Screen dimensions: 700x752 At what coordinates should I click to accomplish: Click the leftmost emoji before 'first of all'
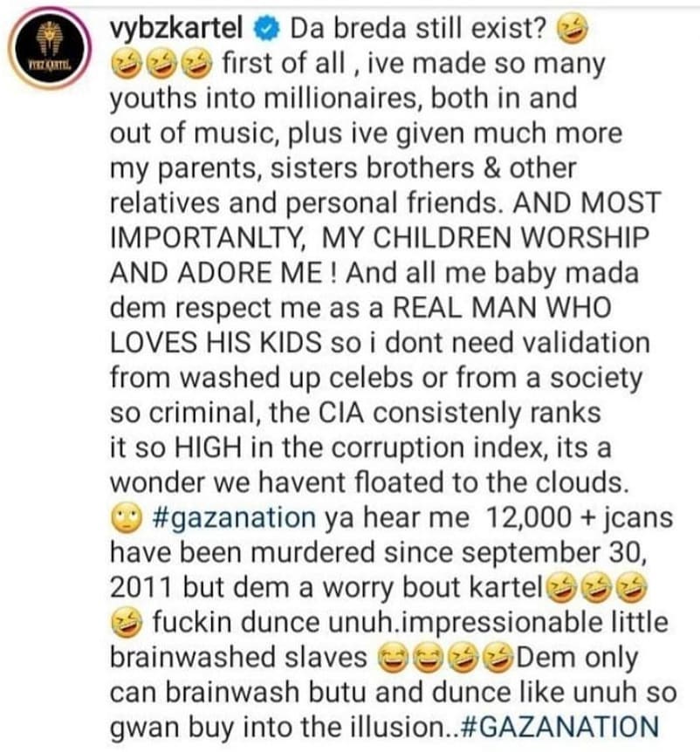(127, 65)
